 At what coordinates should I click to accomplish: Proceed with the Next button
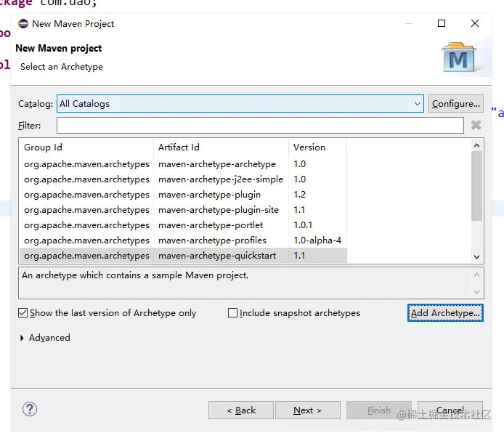pos(308,410)
